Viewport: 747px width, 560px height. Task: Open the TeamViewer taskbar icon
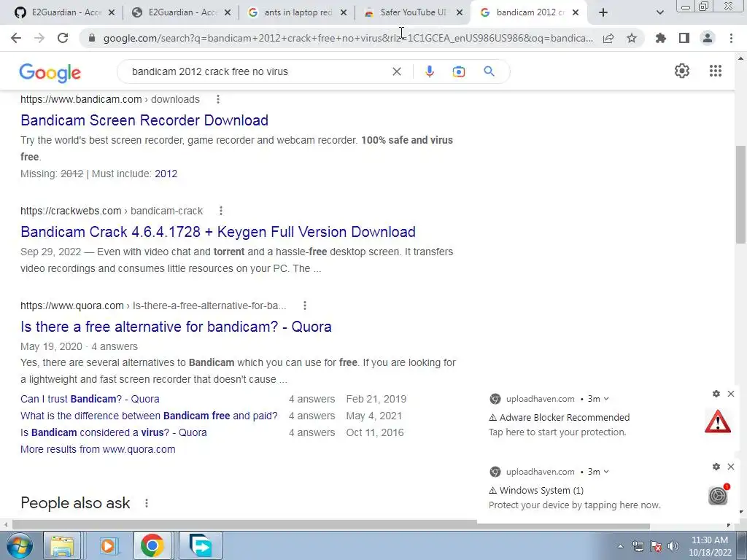click(201, 545)
